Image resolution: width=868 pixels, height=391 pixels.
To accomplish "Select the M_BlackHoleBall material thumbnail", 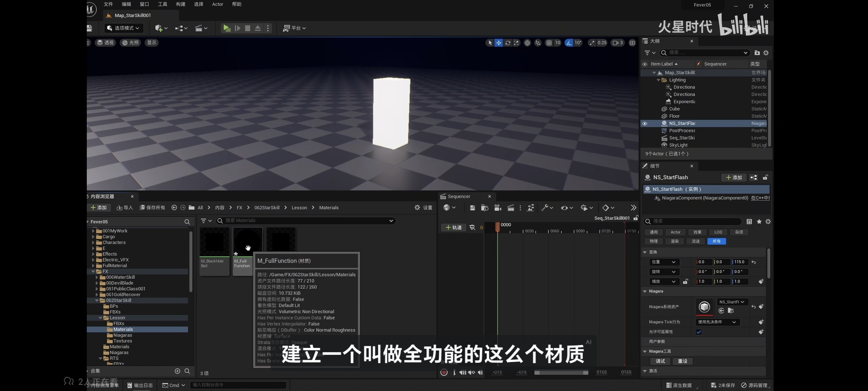I will point(214,242).
